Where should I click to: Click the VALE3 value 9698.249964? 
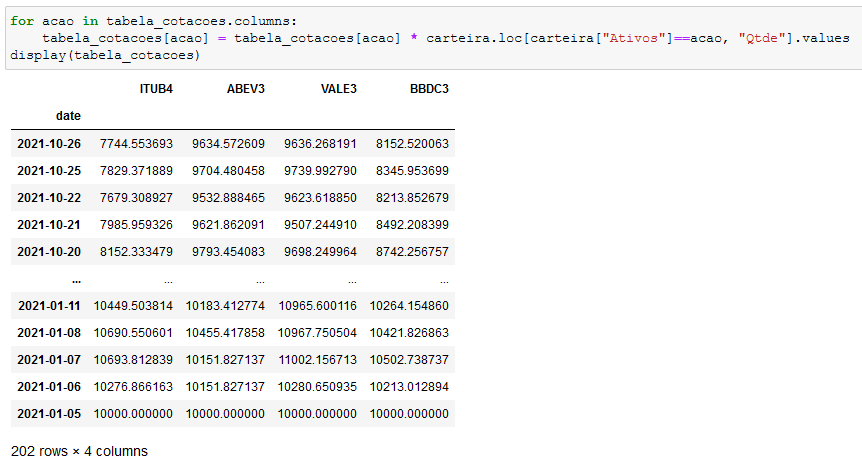[x=321, y=252]
